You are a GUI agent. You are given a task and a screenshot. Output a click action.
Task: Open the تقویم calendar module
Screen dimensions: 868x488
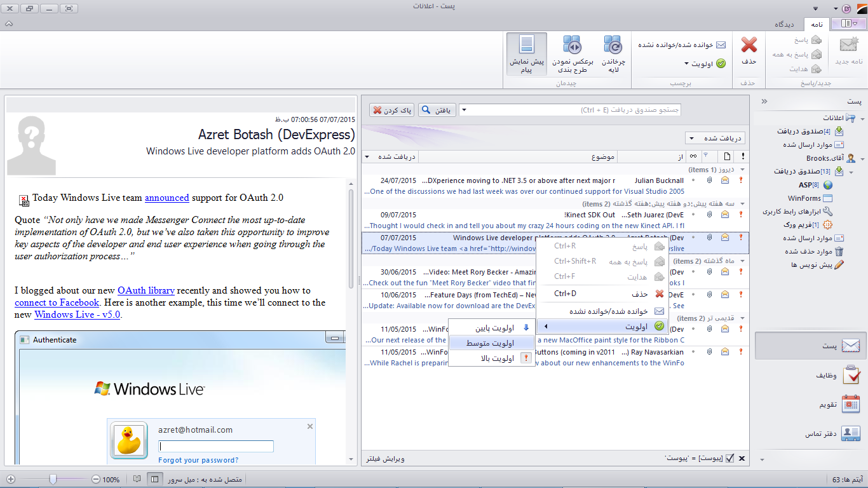[811, 404]
